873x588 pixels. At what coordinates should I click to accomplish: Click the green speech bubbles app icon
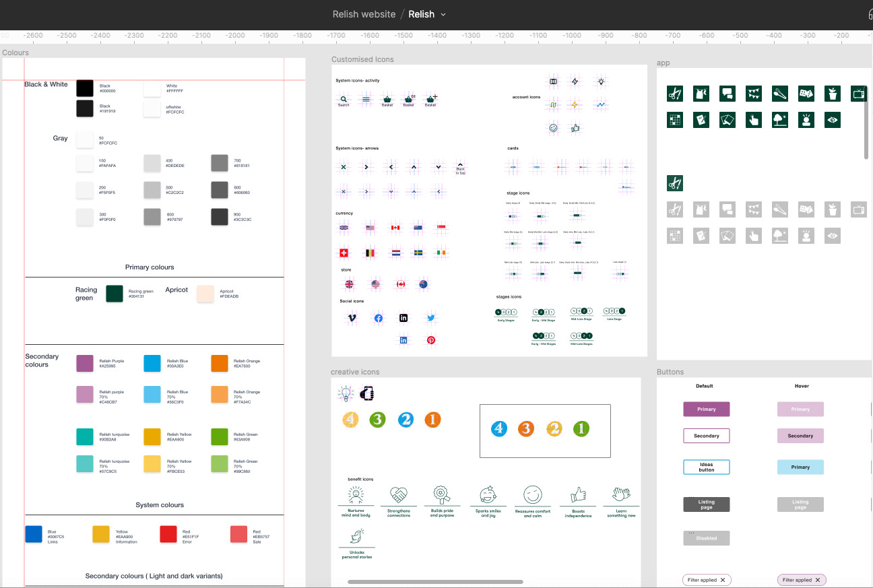(x=727, y=94)
